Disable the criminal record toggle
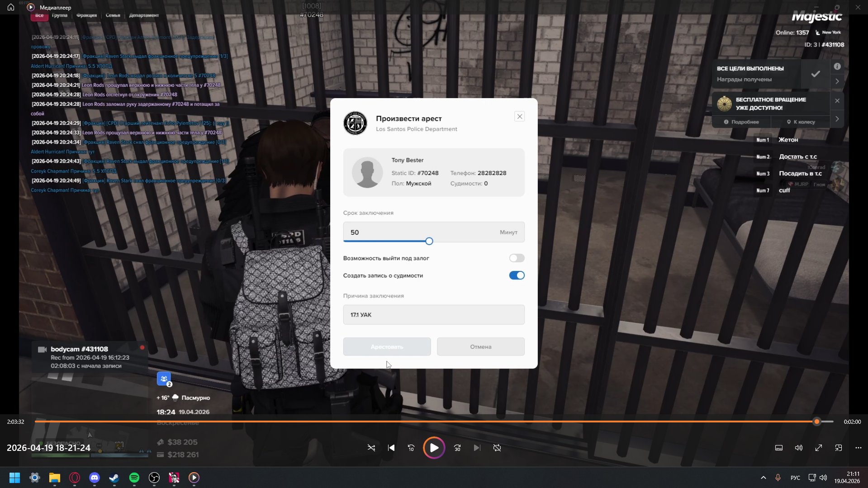The width and height of the screenshot is (868, 488). click(517, 275)
